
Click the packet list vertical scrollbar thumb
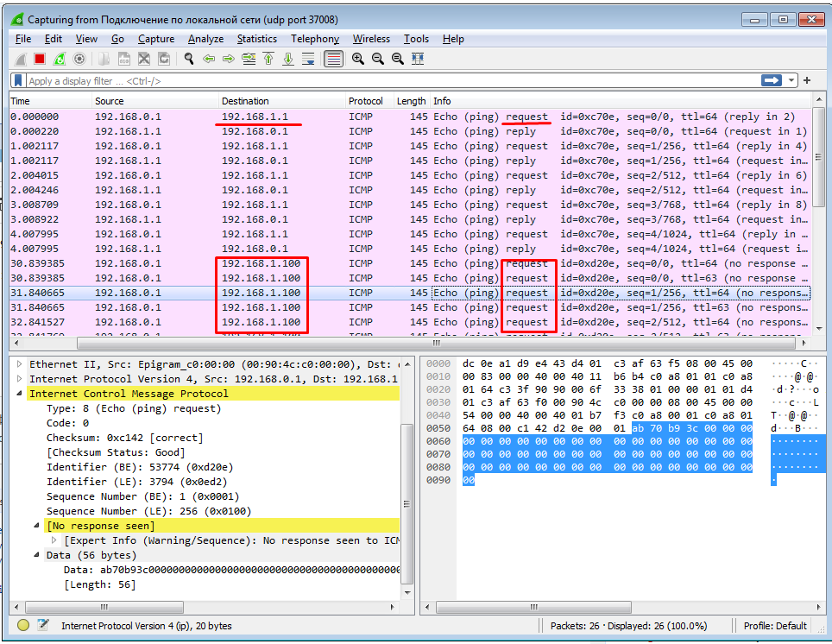819,159
